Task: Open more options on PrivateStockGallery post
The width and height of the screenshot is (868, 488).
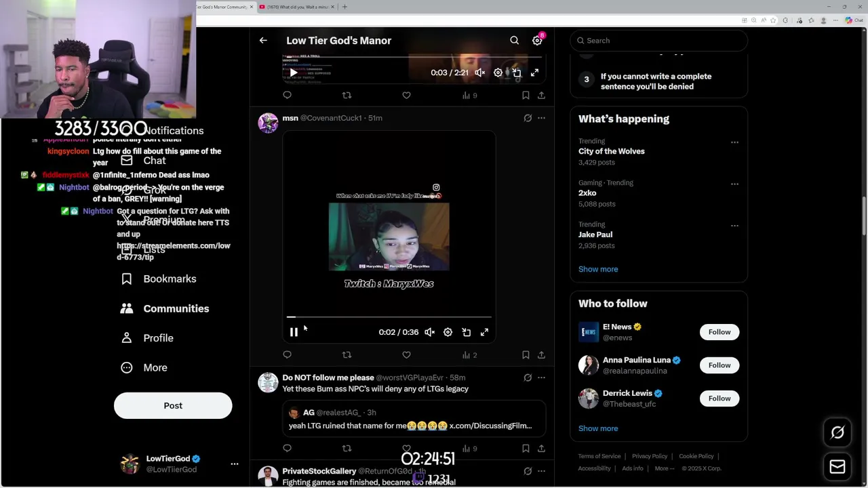Action: 541,471
